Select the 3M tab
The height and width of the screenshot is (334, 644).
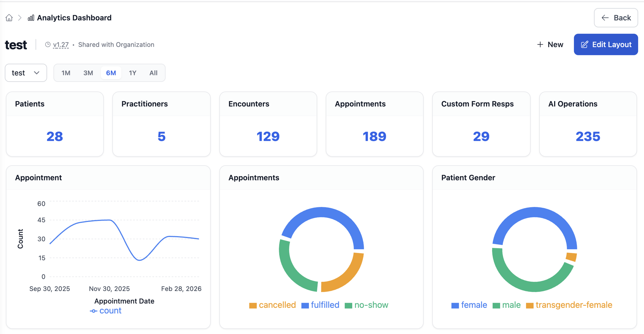coord(88,72)
